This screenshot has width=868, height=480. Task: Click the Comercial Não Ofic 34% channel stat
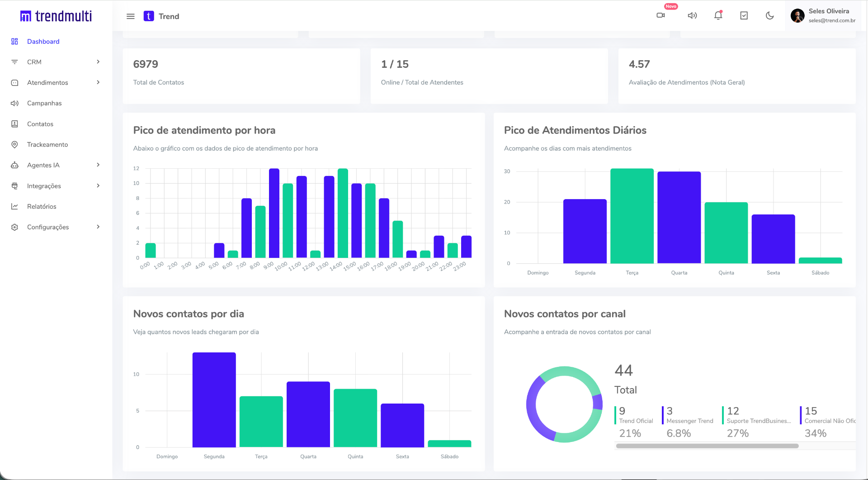pos(828,422)
